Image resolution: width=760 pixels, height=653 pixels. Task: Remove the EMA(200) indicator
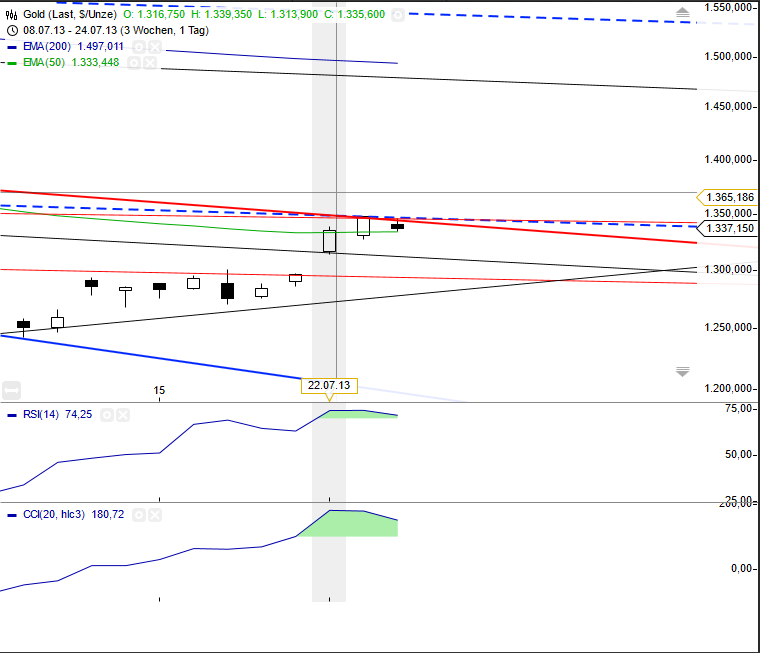[155, 47]
